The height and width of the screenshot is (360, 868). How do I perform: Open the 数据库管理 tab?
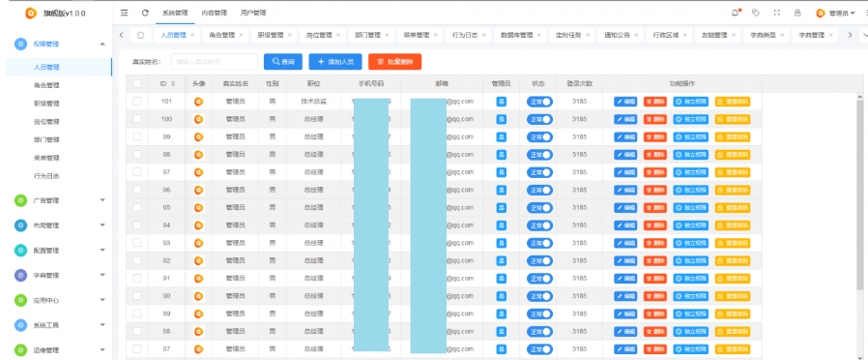click(516, 35)
